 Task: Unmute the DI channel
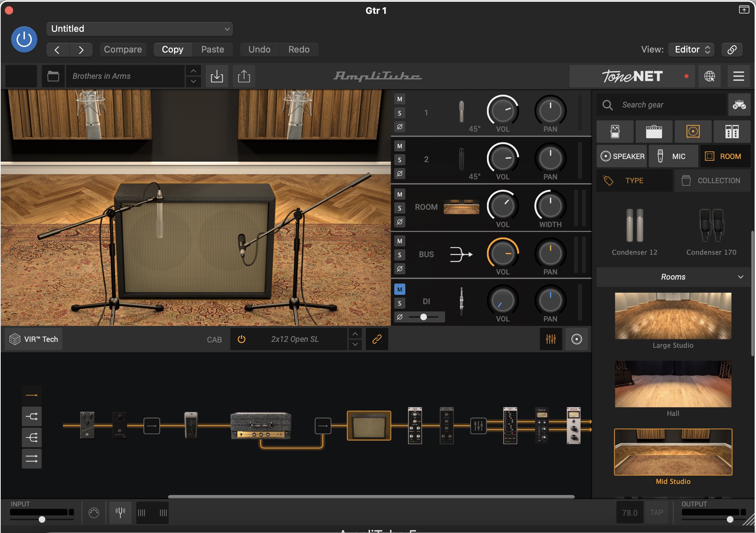click(400, 290)
